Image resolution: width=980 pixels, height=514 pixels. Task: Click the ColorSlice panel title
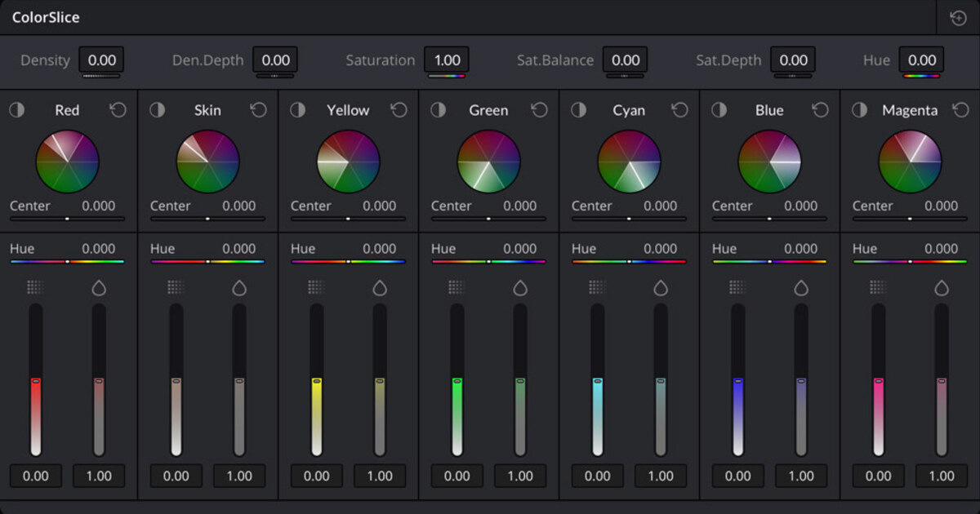click(46, 17)
